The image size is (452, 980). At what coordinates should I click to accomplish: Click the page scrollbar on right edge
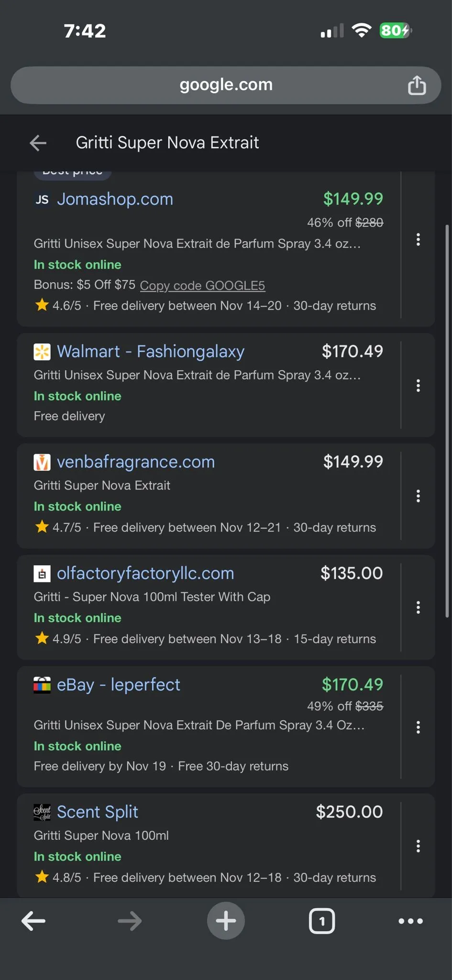point(447,421)
